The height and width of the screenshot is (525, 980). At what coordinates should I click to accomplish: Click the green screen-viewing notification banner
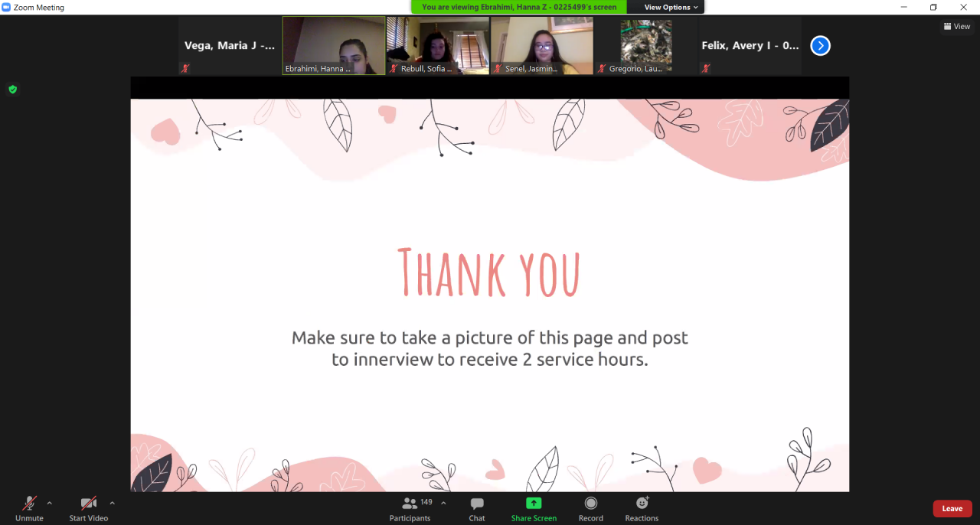pyautogui.click(x=518, y=7)
